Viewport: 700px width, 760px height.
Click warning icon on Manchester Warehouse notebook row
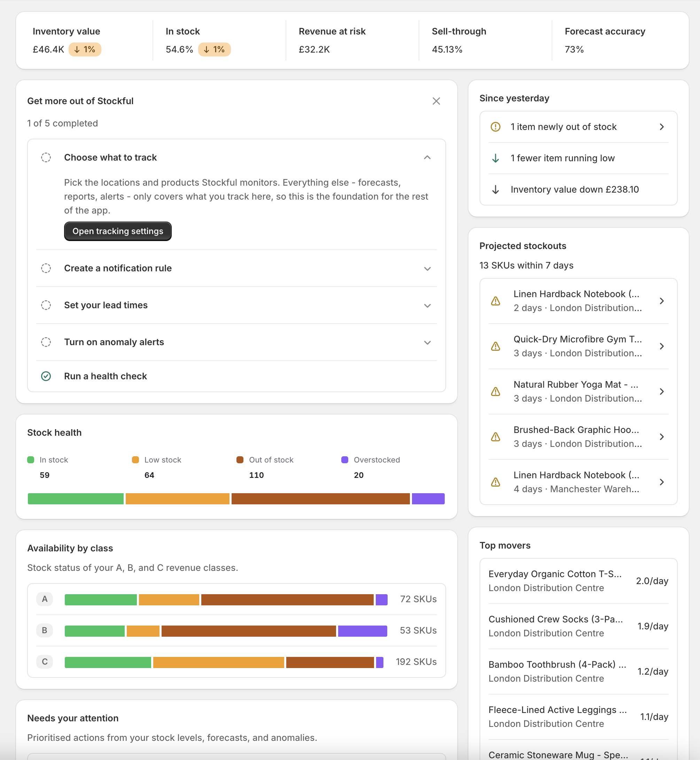pyautogui.click(x=496, y=482)
